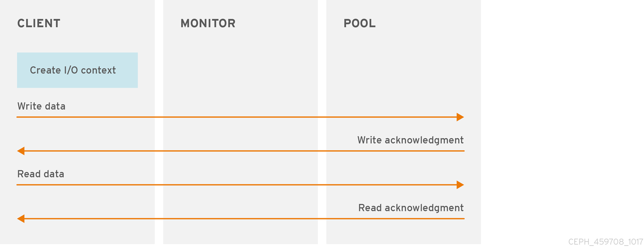Click the tail end of Read acknowledgment arrow

tap(463, 219)
